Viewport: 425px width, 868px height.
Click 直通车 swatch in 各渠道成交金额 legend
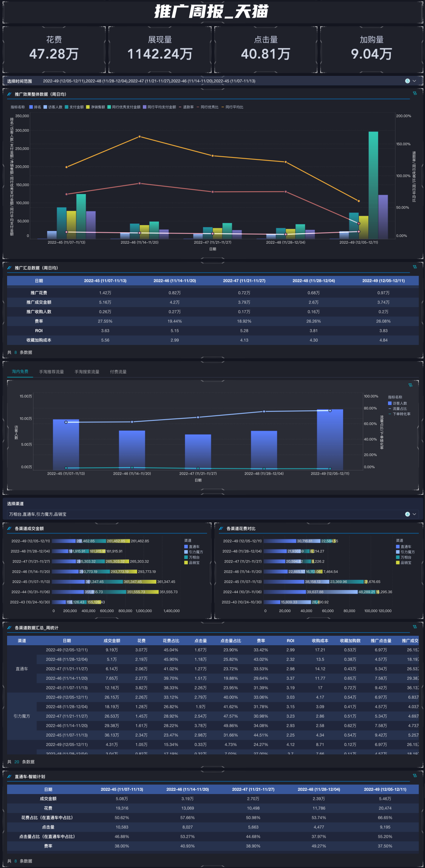point(186,547)
